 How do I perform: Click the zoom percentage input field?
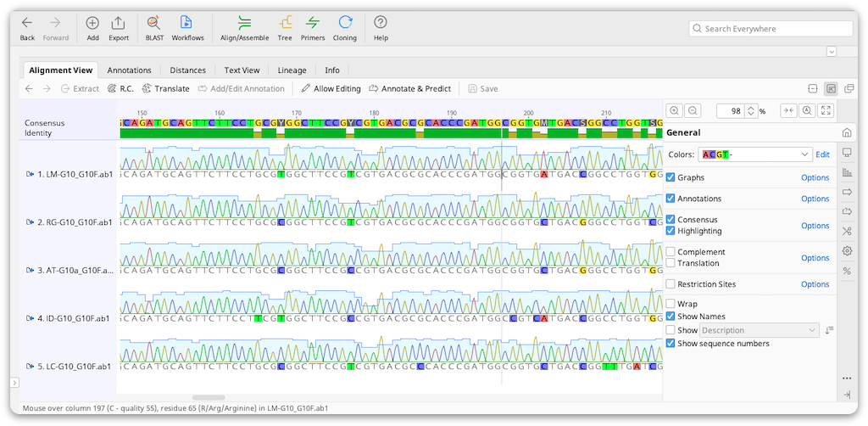point(731,111)
